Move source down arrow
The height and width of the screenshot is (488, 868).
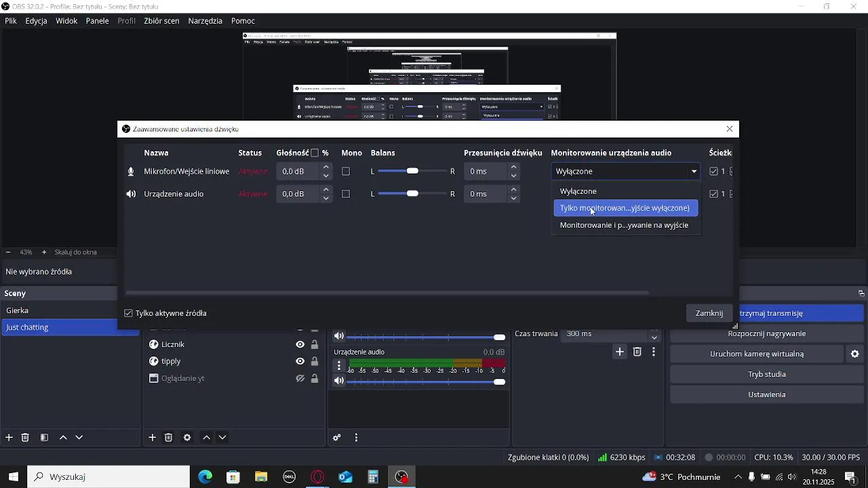(x=222, y=438)
